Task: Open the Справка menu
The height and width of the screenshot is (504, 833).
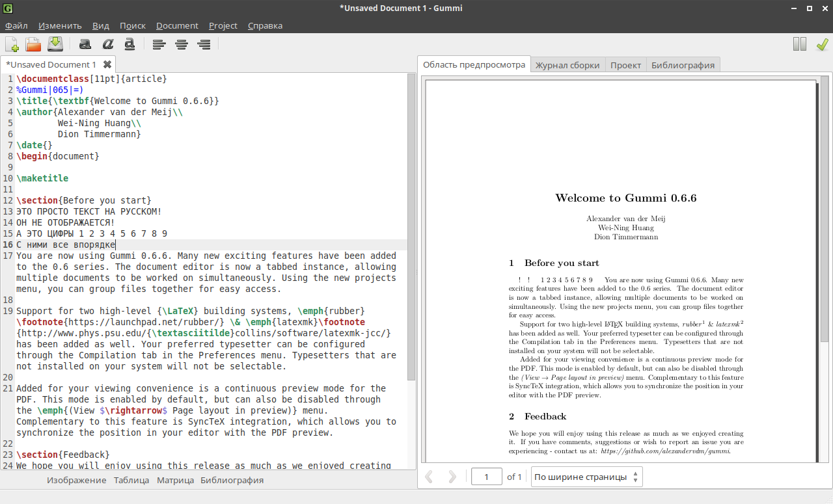Action: (x=265, y=25)
